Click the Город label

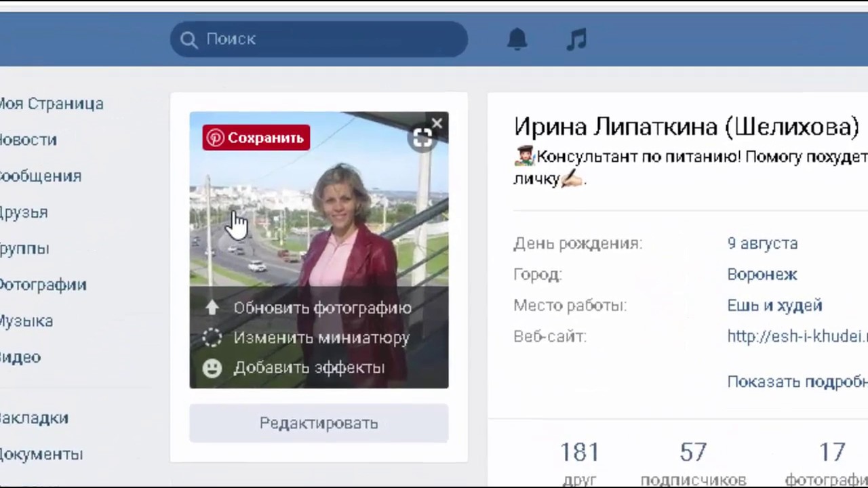tap(538, 274)
